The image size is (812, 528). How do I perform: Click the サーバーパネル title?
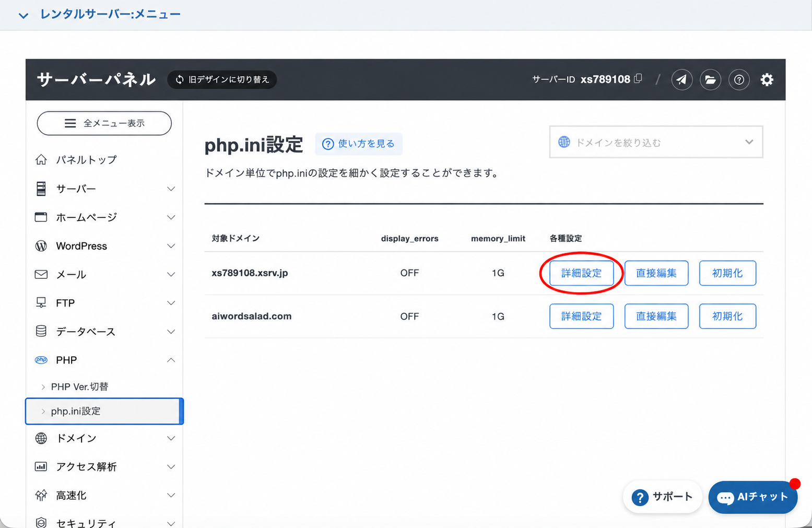click(96, 79)
